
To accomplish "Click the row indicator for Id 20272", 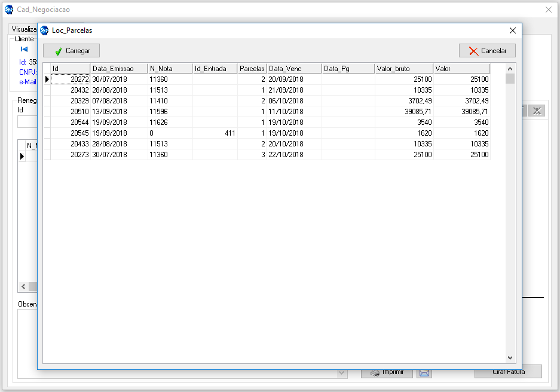I will (x=47, y=79).
